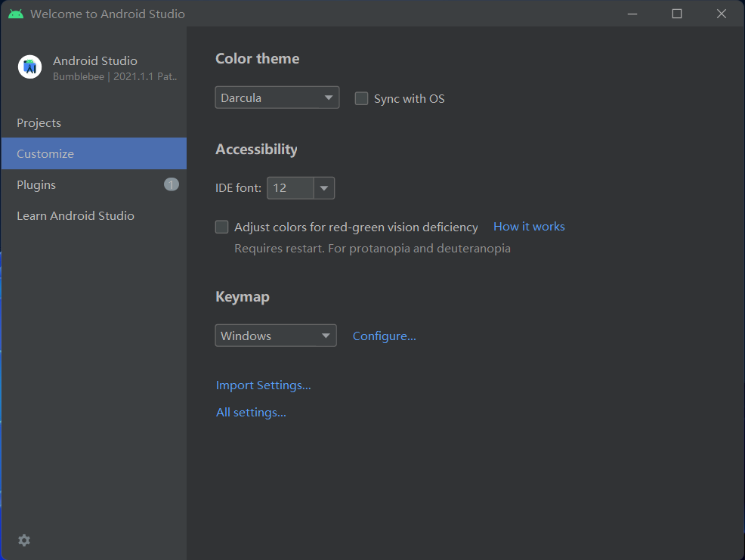Minimize the Welcome window
Image resolution: width=745 pixels, height=560 pixels.
tap(632, 14)
